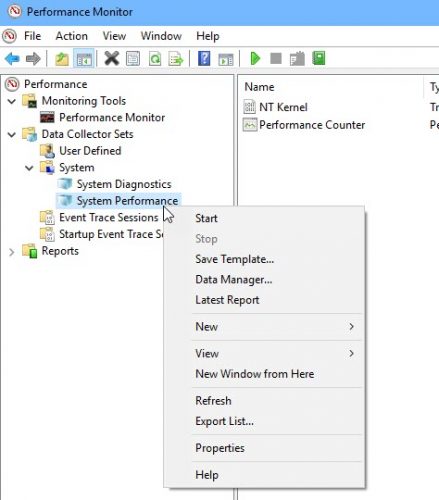This screenshot has height=500, width=439.
Task: Click the Back arrow in toolbar
Action: [x=12, y=59]
